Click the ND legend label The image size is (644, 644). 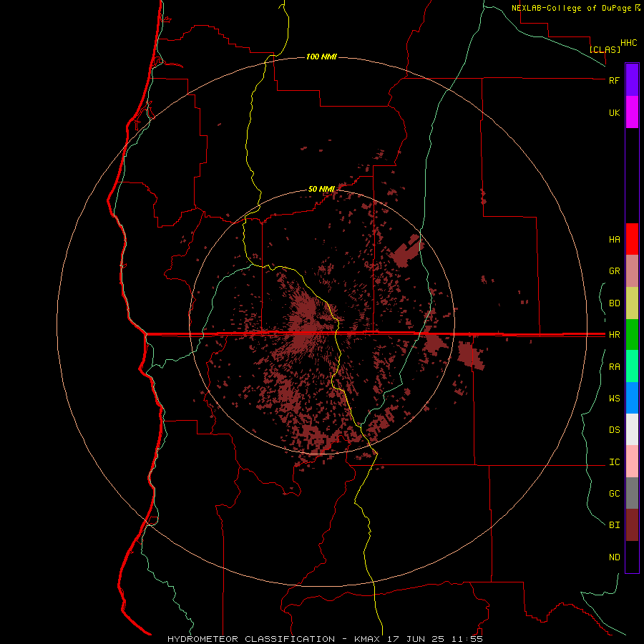tap(614, 557)
